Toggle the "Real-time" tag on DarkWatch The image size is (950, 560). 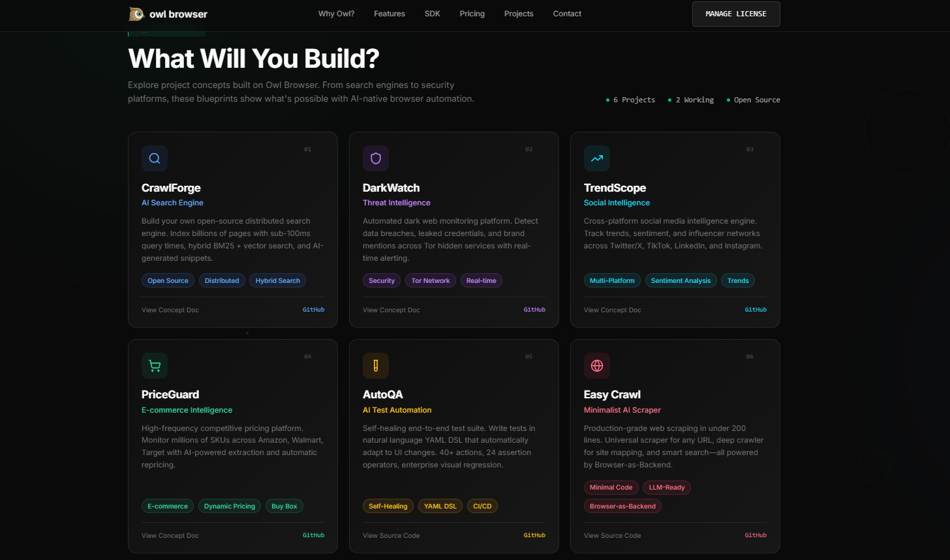pos(481,280)
